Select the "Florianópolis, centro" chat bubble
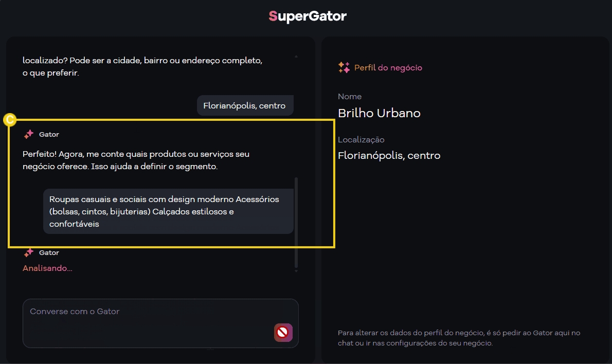Image resolution: width=612 pixels, height=364 pixels. coord(244,106)
